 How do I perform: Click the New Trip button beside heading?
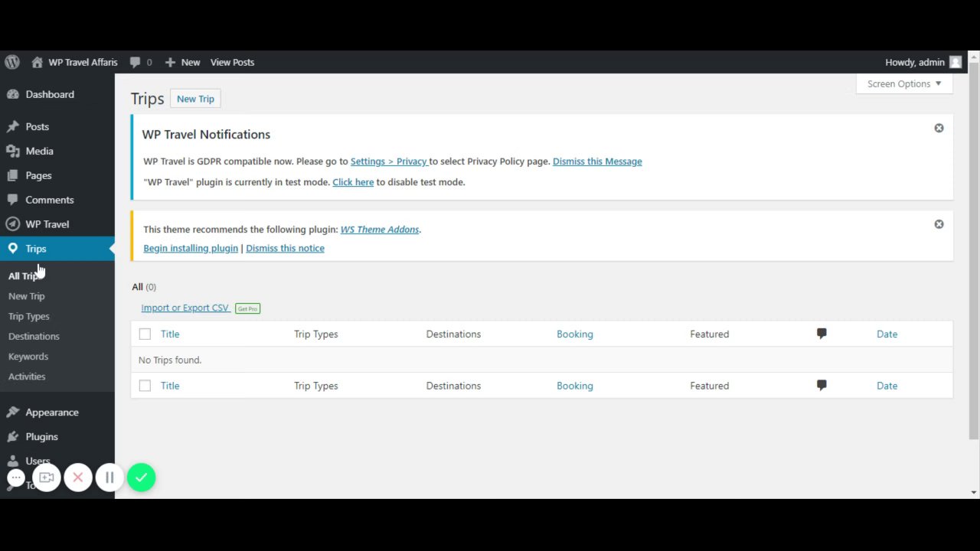tap(195, 99)
